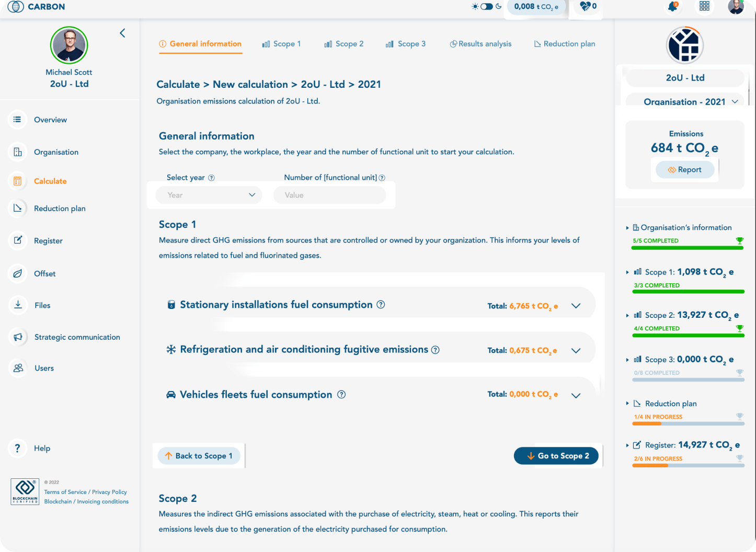
Task: Click Go to Scope 2 button
Action: (x=556, y=456)
